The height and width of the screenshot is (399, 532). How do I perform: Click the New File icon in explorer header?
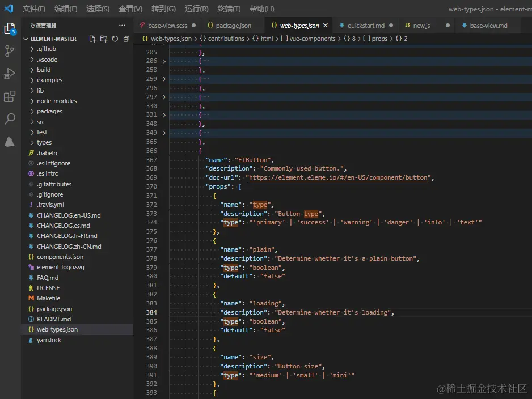[92, 39]
